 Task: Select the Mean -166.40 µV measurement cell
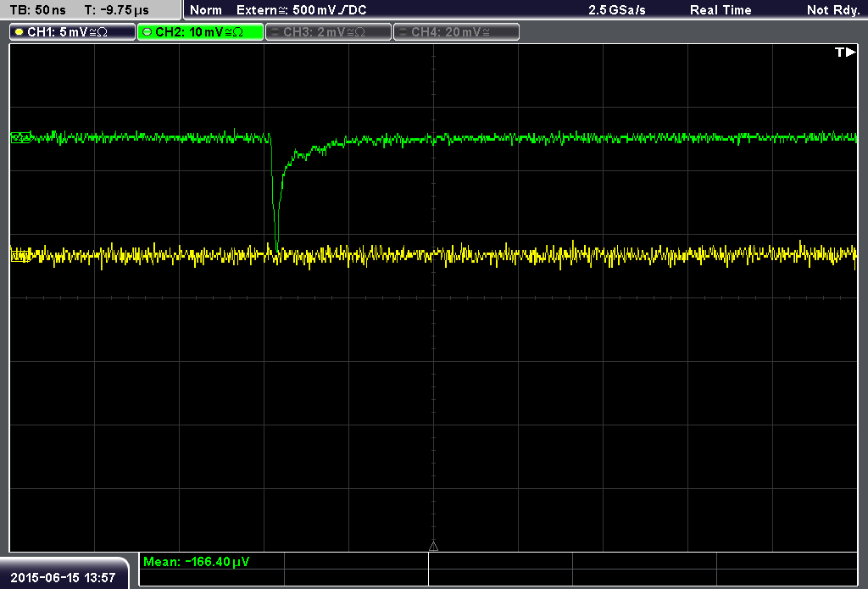211,561
